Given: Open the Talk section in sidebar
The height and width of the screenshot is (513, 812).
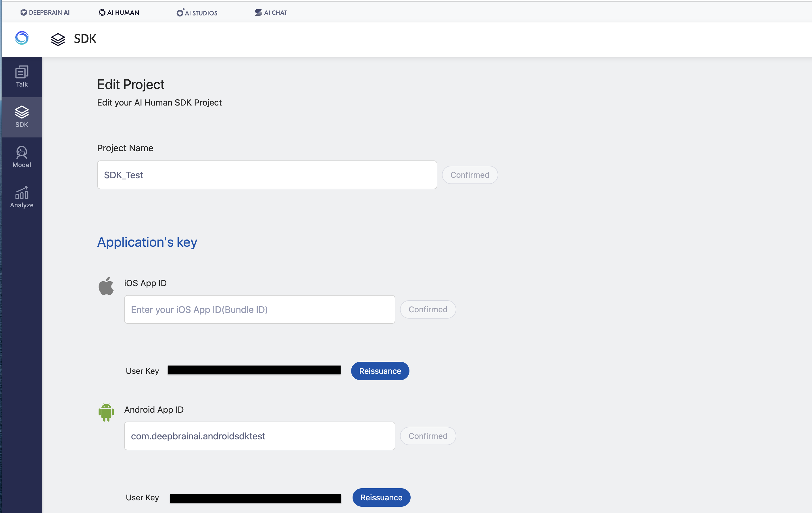Looking at the screenshot, I should point(22,77).
